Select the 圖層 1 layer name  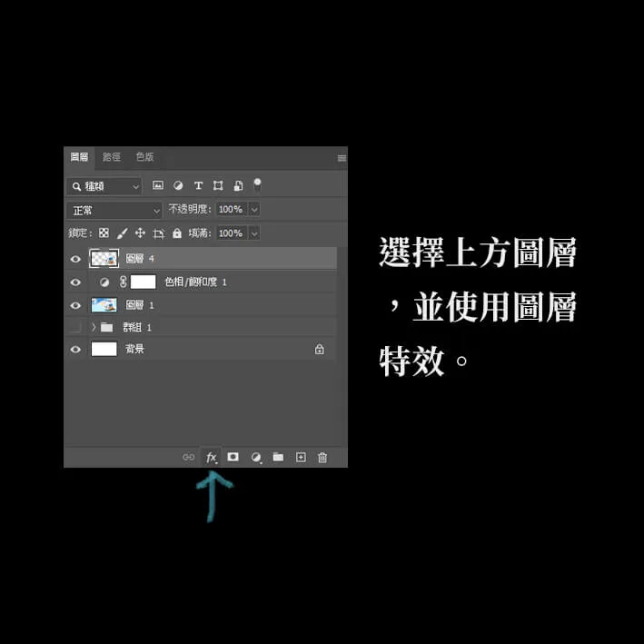pyautogui.click(x=140, y=305)
